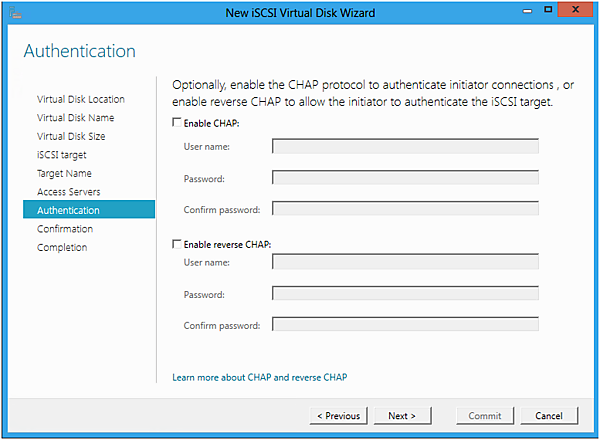Open Access Servers step
Screen dimensions: 600x440
[69, 192]
